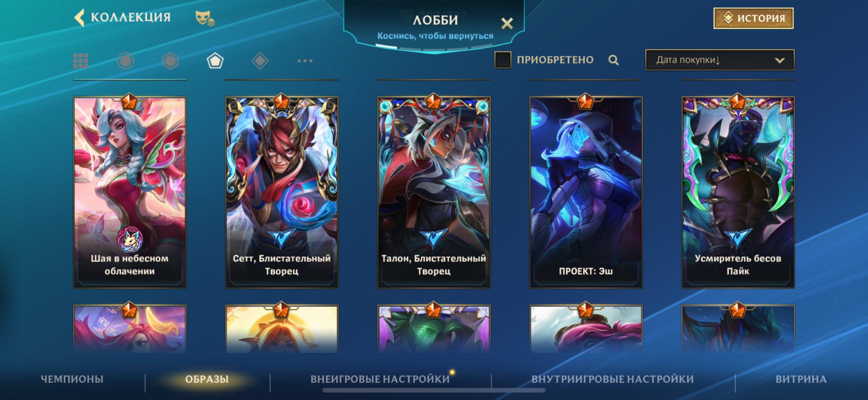This screenshot has height=400, width=868.
Task: Open the История button
Action: 753,18
